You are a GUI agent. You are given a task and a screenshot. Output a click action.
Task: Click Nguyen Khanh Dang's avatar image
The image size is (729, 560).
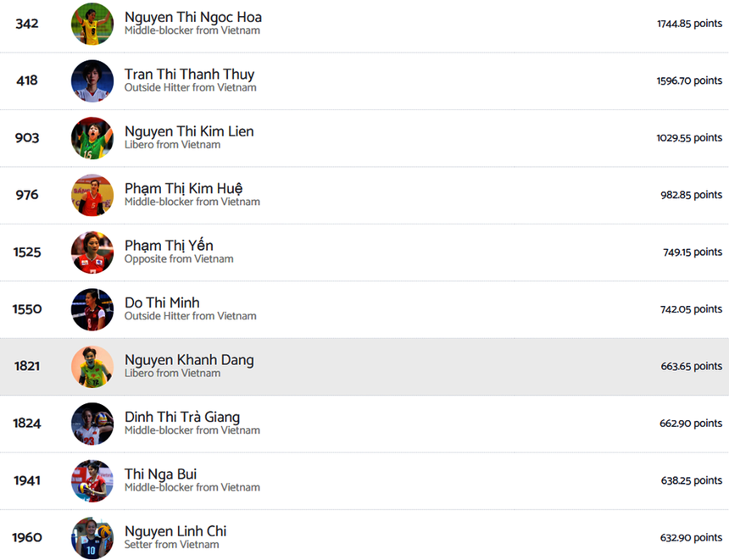(92, 366)
